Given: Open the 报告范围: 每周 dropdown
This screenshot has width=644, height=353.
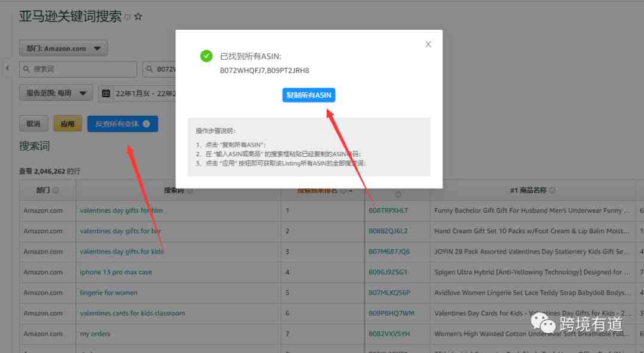Looking at the screenshot, I should 56,93.
